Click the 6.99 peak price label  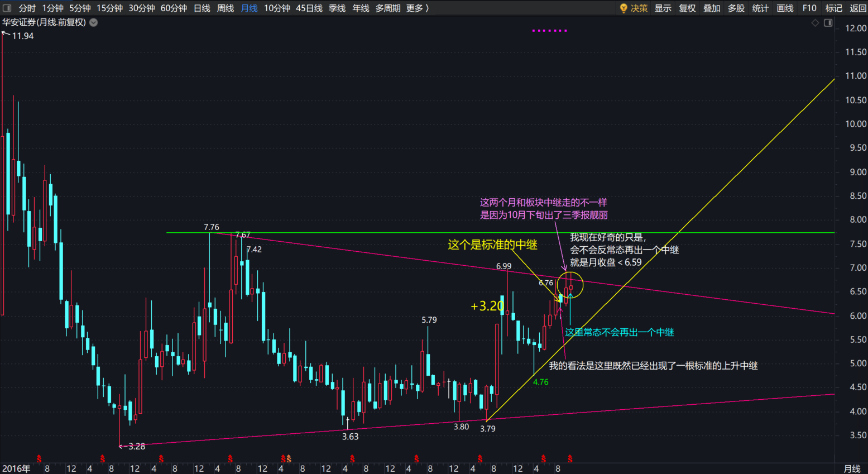tap(504, 266)
